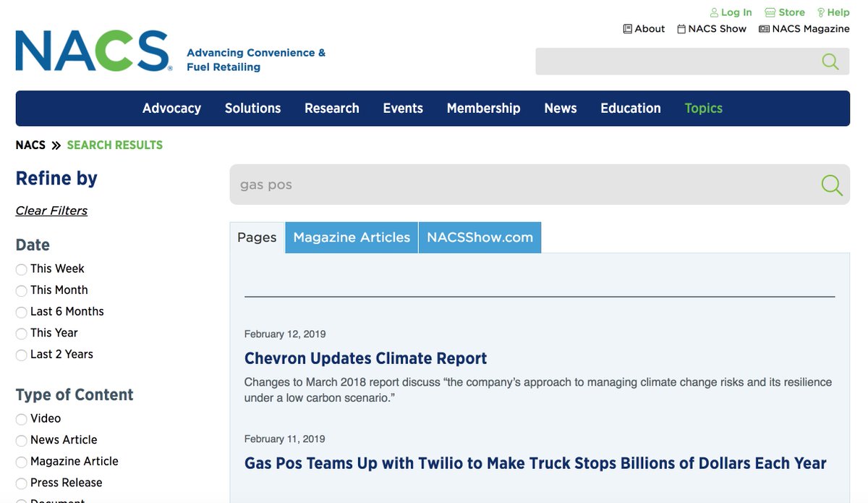
Task: Click the breadcrumb double-arrow icon
Action: [56, 145]
